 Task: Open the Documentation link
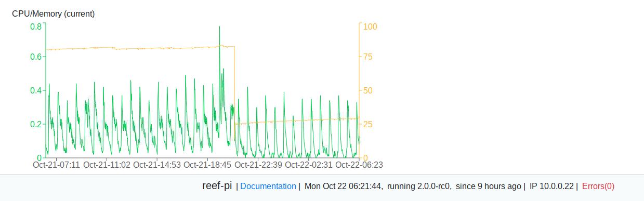(x=268, y=186)
